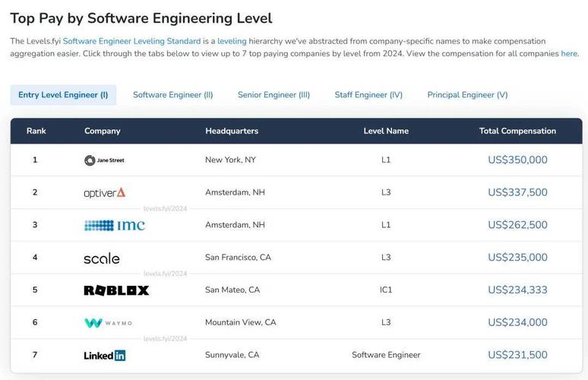The width and height of the screenshot is (588, 380).
Task: Click the Jane Street company logo
Action: [x=104, y=160]
